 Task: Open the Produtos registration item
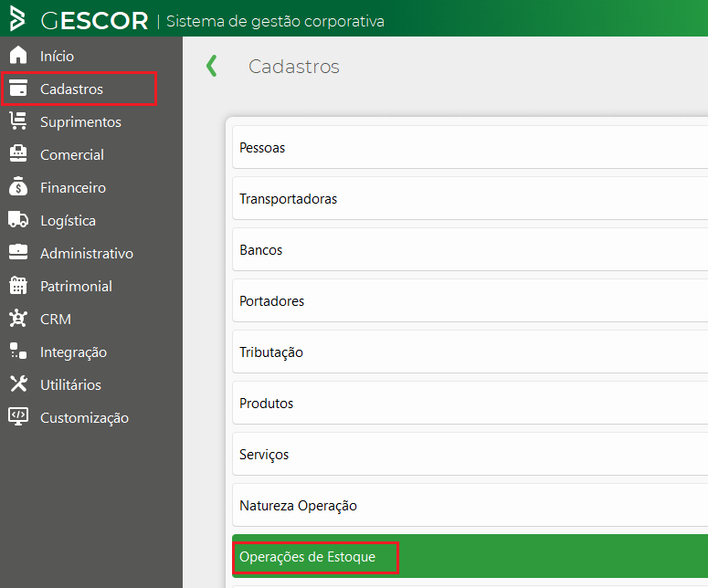470,403
